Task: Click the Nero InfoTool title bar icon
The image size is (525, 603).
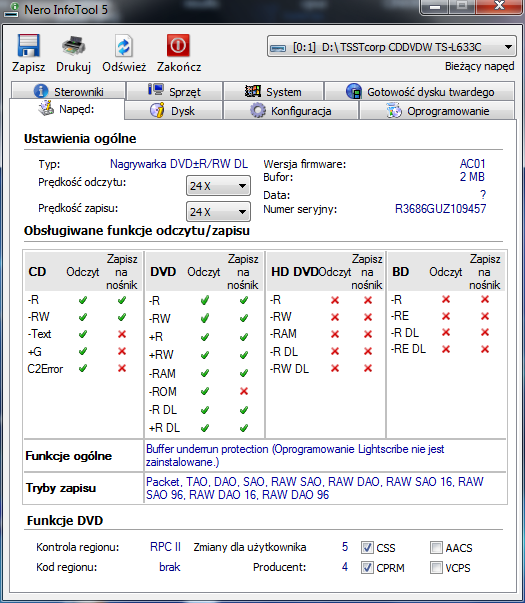Action: pos(12,10)
